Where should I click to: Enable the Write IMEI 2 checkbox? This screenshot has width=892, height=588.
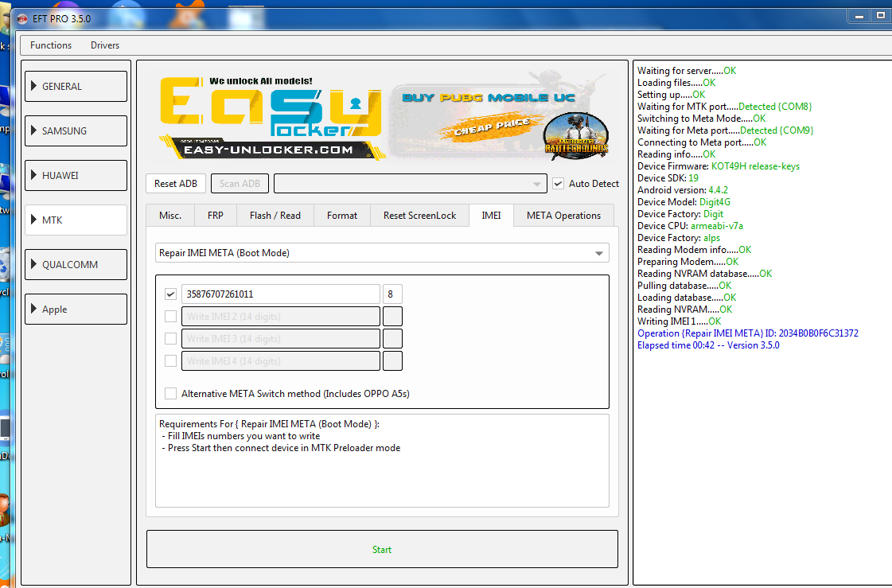170,316
